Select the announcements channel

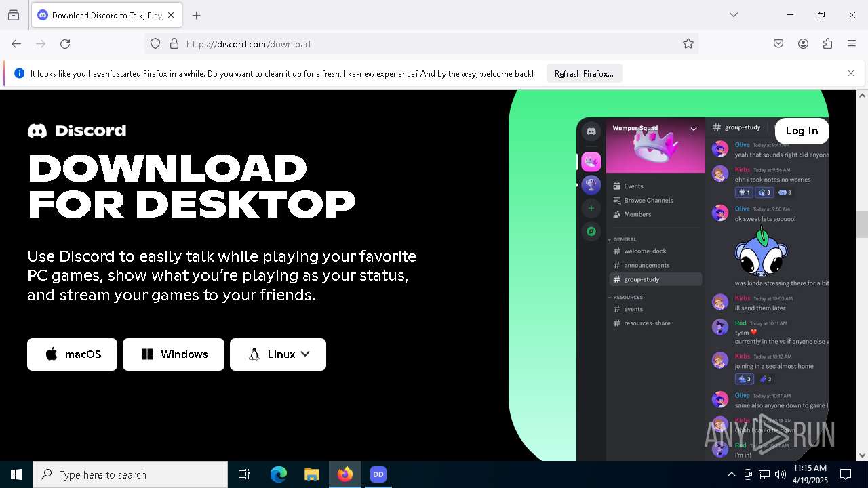point(641,266)
